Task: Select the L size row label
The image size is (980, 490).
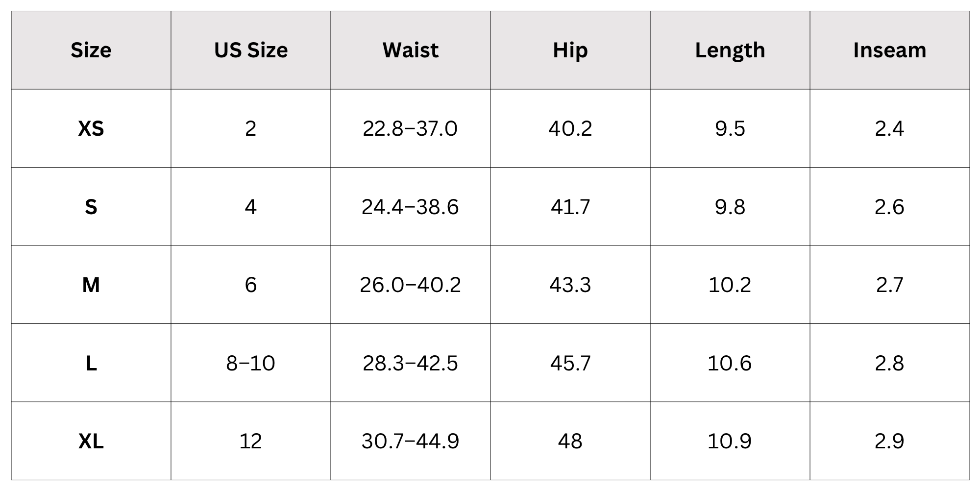Action: click(91, 363)
